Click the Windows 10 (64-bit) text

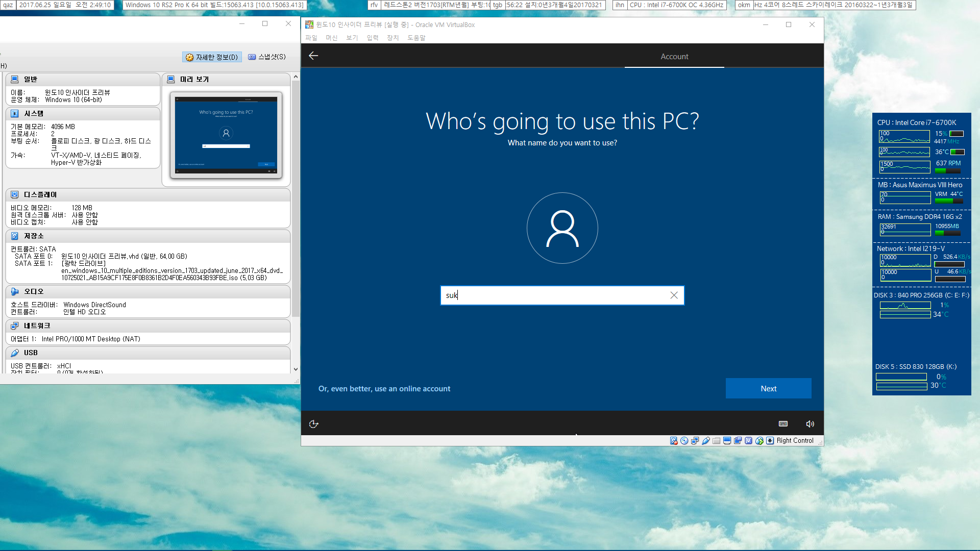tap(73, 100)
